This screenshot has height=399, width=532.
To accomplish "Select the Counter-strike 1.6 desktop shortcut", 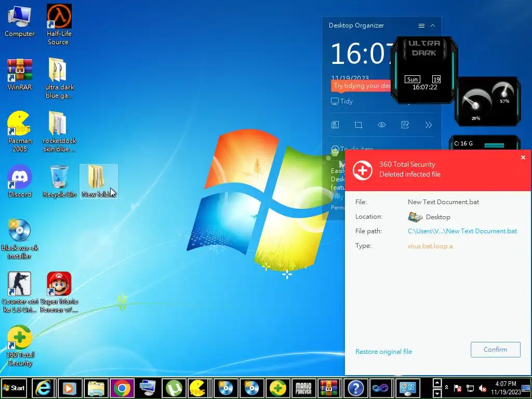I will pos(20,292).
